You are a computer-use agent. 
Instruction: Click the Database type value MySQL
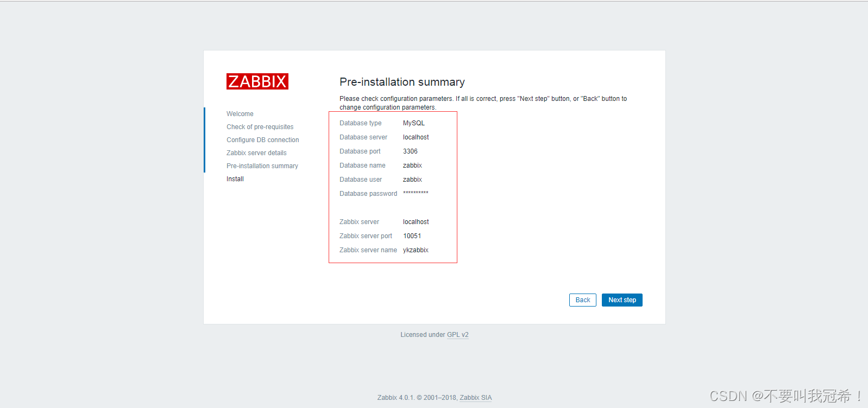(414, 123)
